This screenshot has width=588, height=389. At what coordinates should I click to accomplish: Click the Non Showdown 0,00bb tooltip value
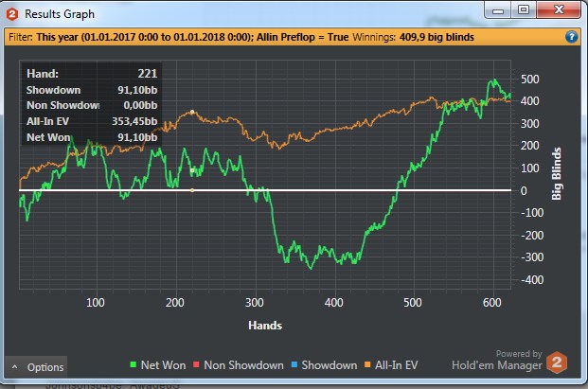coord(140,105)
